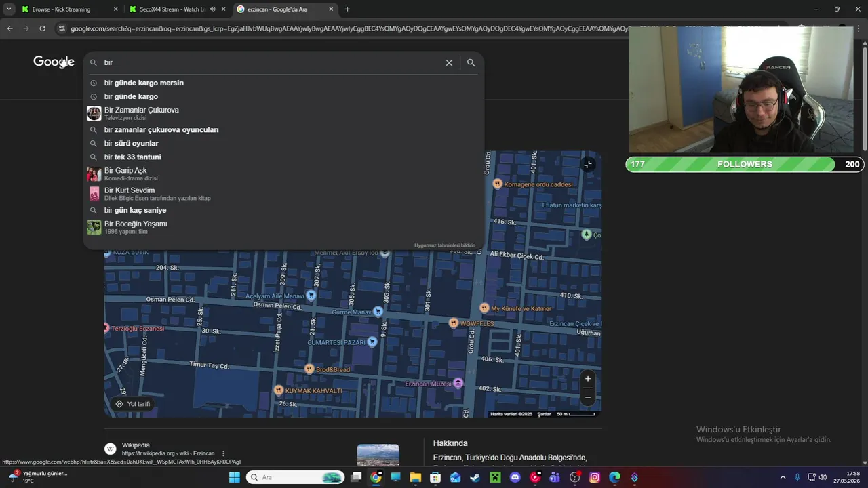This screenshot has height=488, width=868.
Task: Open Chrome from the taskbar
Action: click(x=376, y=477)
